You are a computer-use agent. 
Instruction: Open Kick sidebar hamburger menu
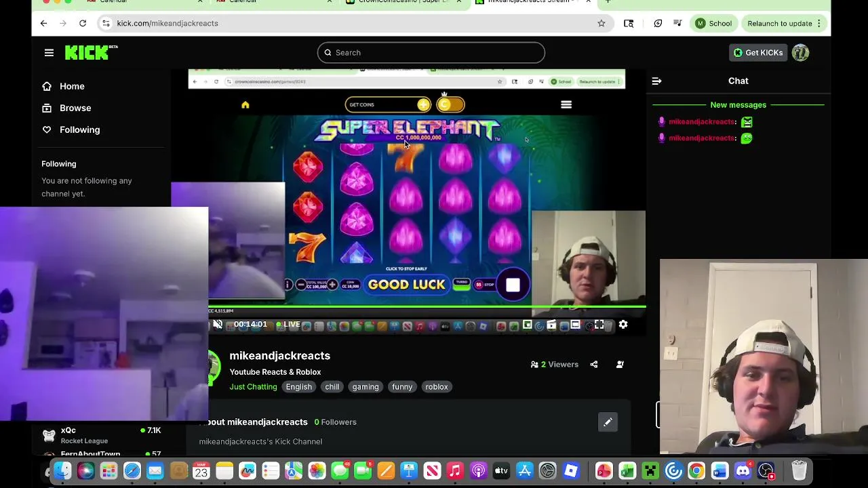(x=49, y=52)
